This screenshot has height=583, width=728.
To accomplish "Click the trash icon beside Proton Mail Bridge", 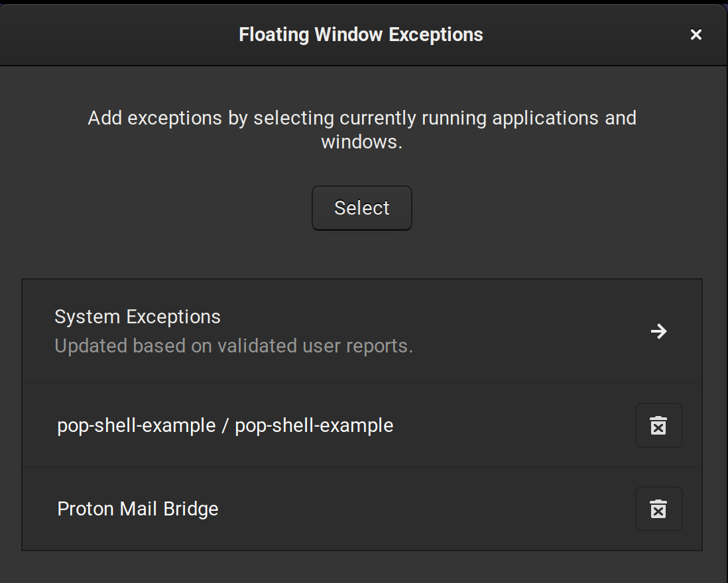I will [x=658, y=509].
